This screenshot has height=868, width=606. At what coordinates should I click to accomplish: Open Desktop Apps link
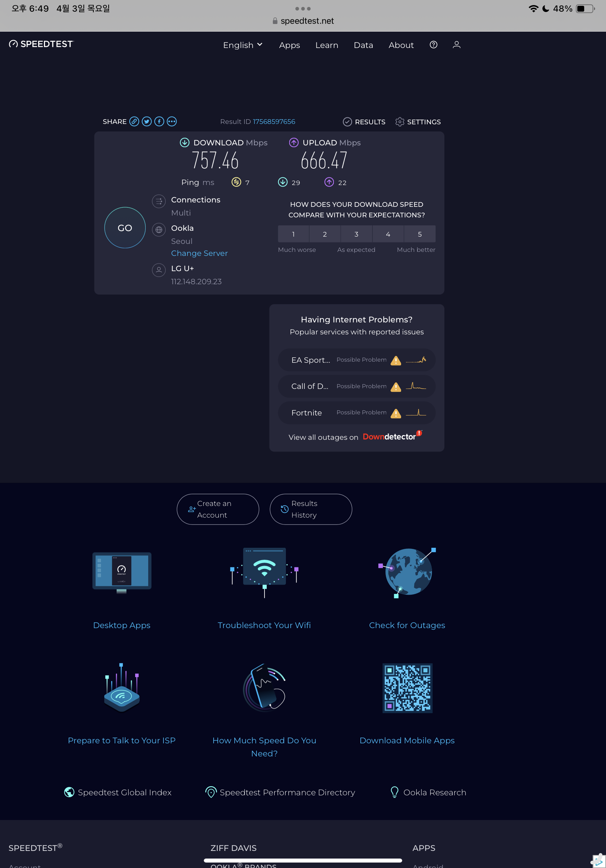click(122, 625)
